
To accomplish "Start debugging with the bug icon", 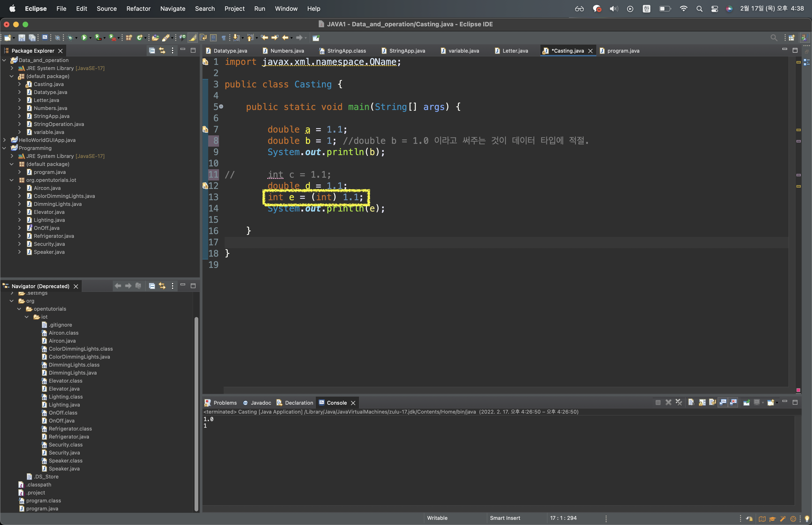I will 70,38.
